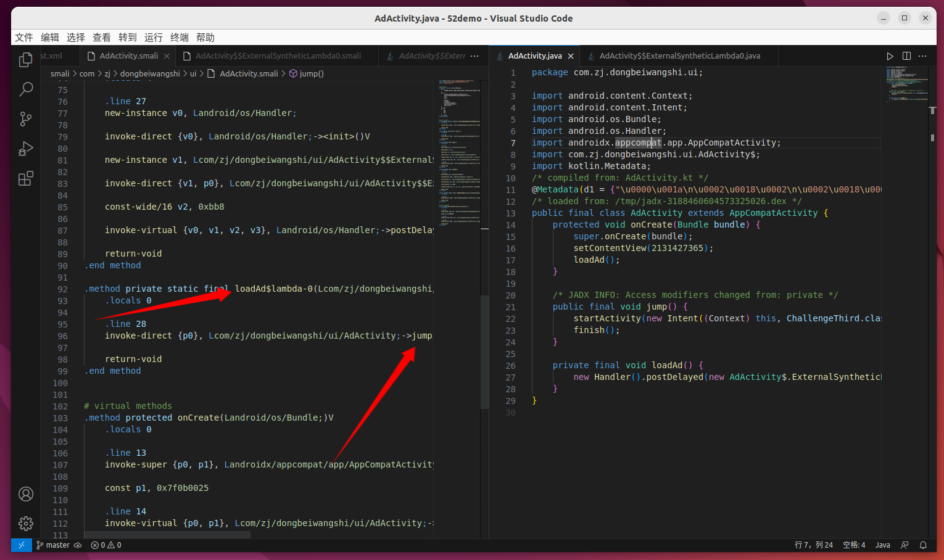Open the Explorer view in the activity bar
944x560 pixels.
click(x=26, y=60)
